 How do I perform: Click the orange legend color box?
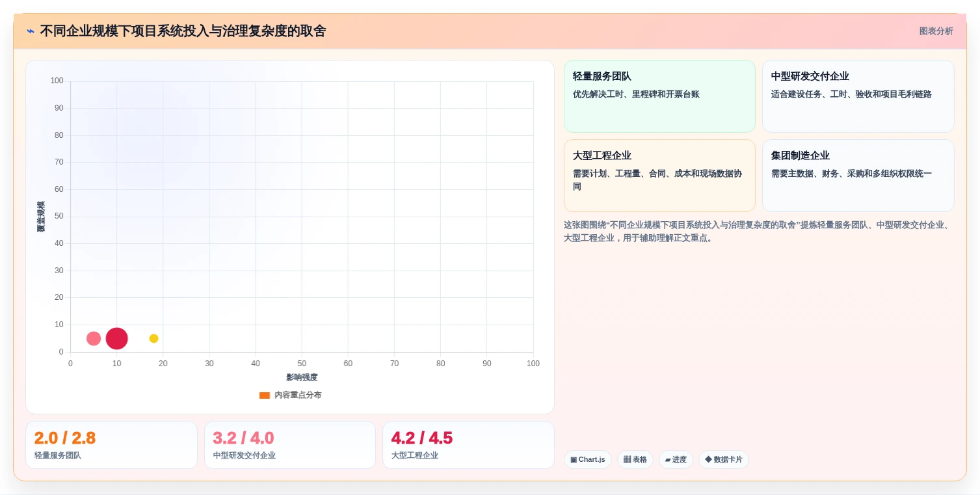pyautogui.click(x=264, y=395)
